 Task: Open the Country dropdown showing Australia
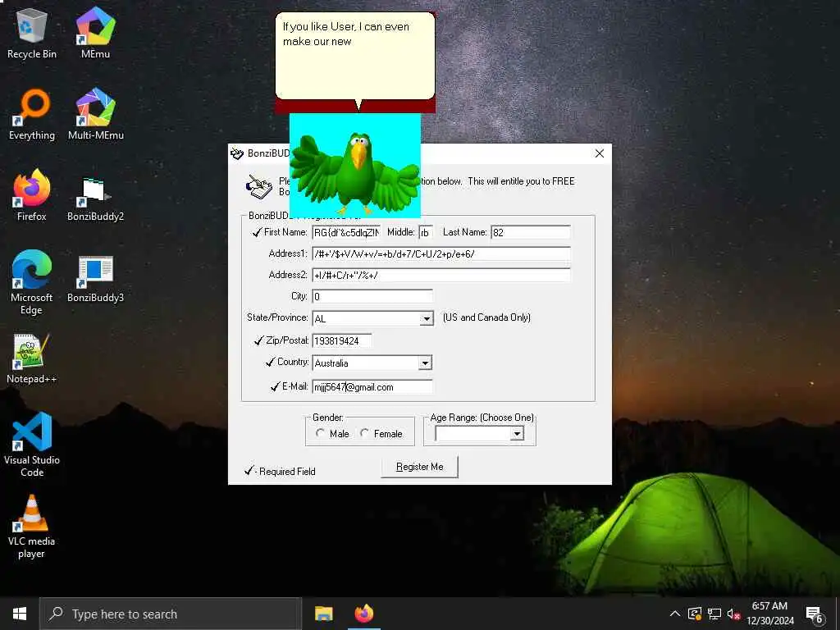[x=425, y=363]
